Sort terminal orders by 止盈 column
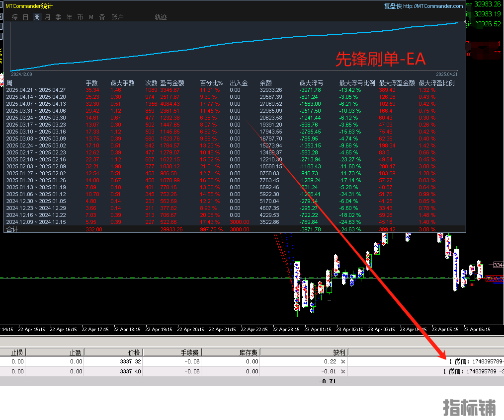 coord(55,352)
